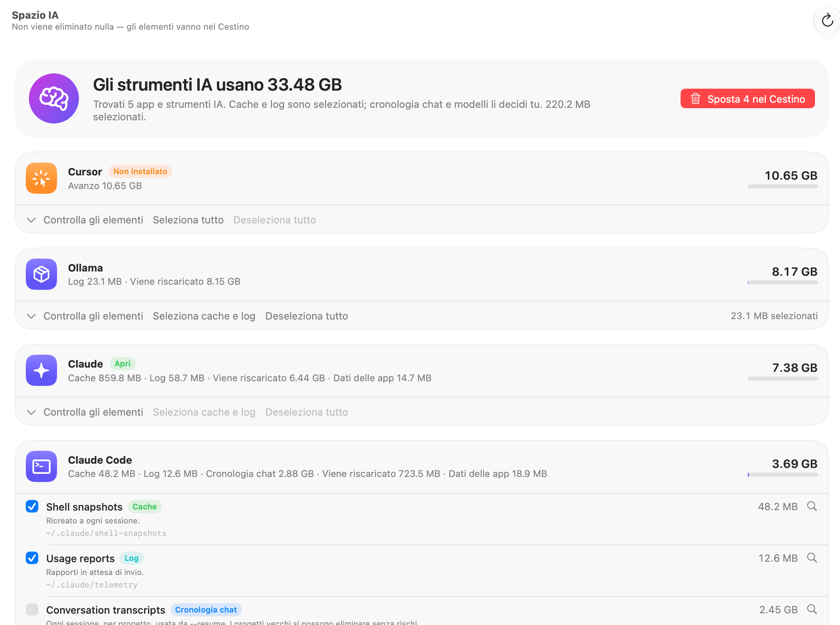The height and width of the screenshot is (625, 840).
Task: Click the orange Cursor app icon
Action: [41, 178]
